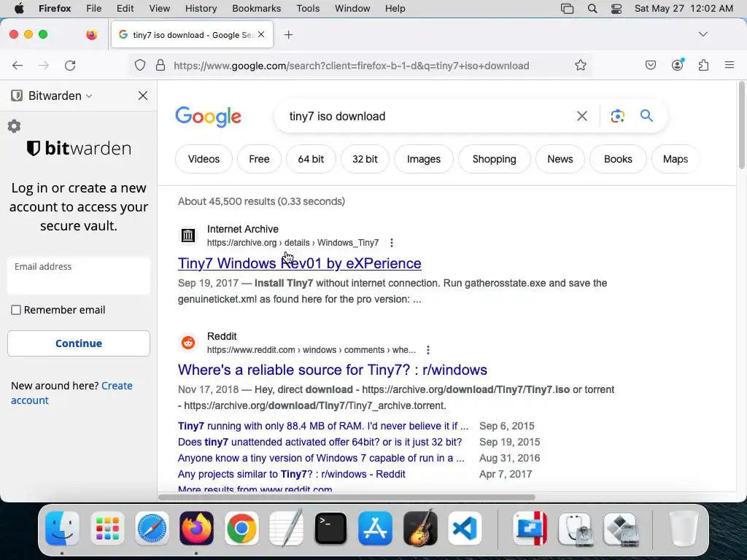Clear the Google search box text
The image size is (747, 560).
[581, 116]
